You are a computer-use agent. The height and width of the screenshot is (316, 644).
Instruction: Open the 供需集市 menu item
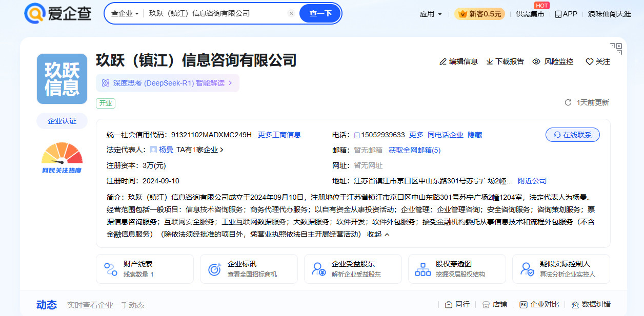tap(530, 14)
